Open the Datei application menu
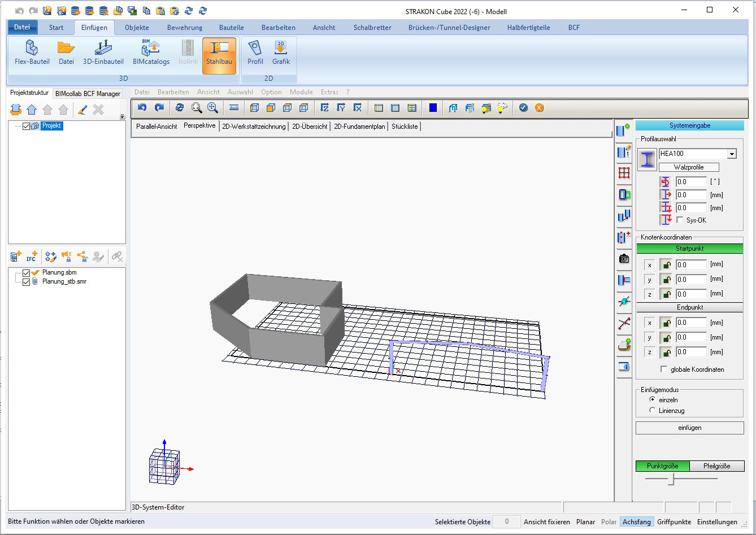 (23, 27)
